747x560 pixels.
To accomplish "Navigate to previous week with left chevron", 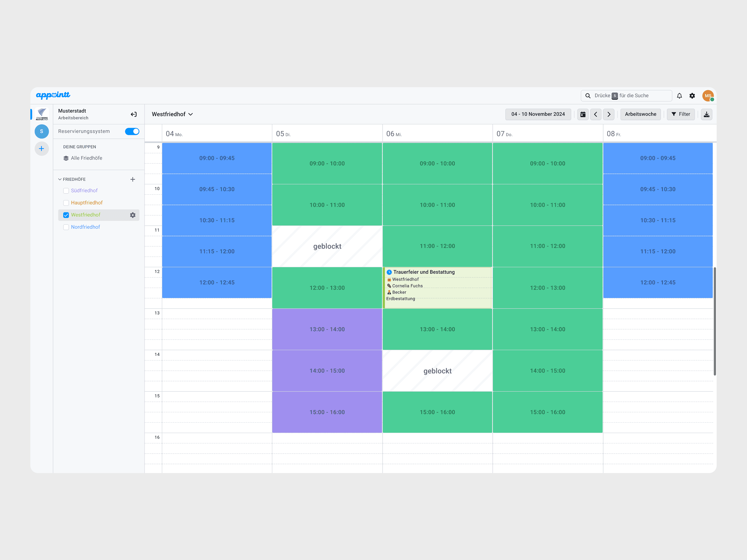I will (596, 114).
